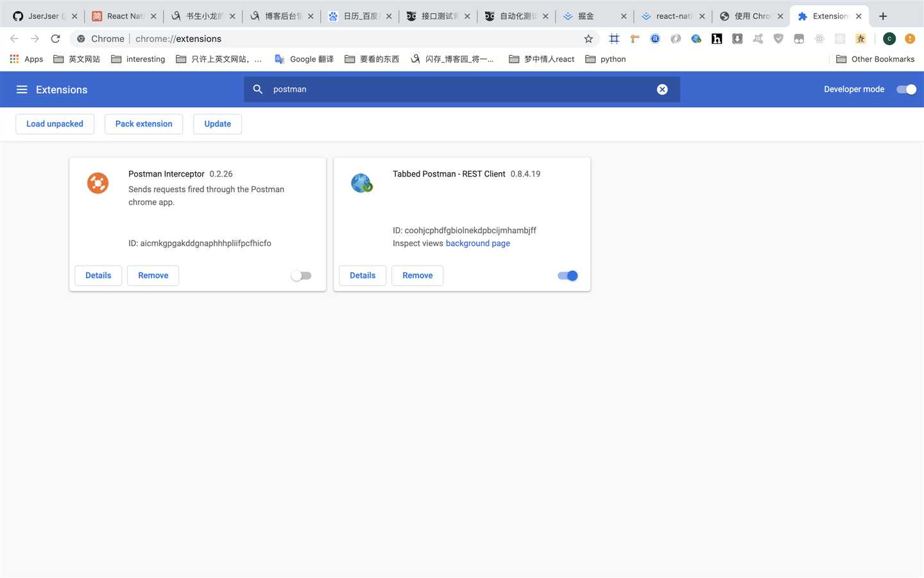This screenshot has height=578, width=924.
Task: Click the Tampermonkey-style dark extension icon
Action: tap(799, 39)
